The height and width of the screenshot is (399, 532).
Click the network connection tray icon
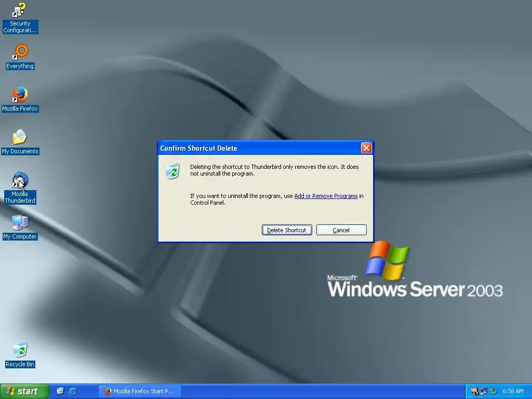(484, 391)
